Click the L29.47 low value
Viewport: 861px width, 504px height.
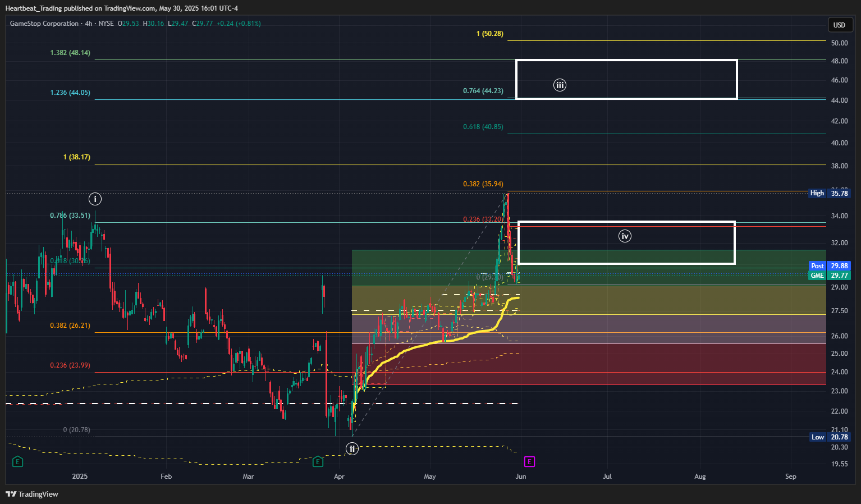pyautogui.click(x=178, y=24)
